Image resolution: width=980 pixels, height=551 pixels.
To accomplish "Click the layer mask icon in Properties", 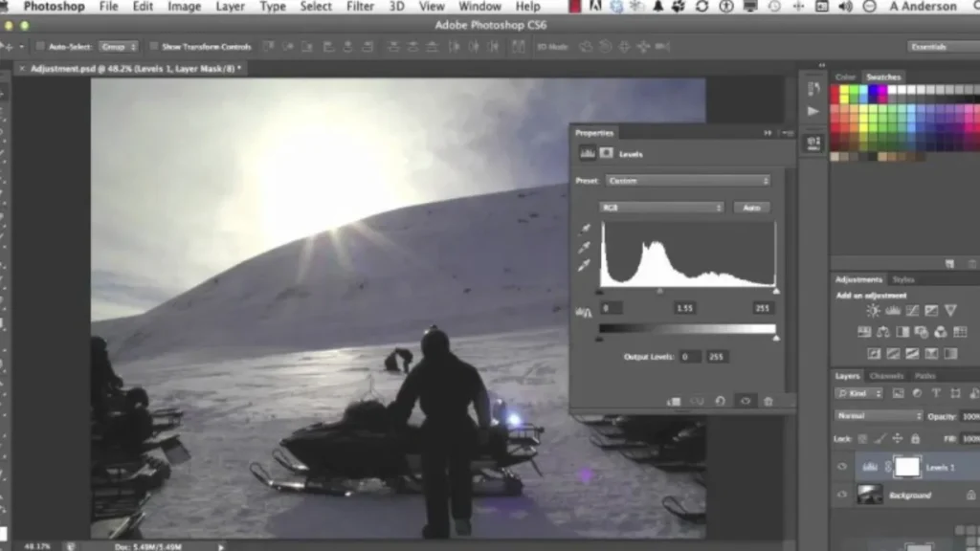I will pyautogui.click(x=606, y=153).
